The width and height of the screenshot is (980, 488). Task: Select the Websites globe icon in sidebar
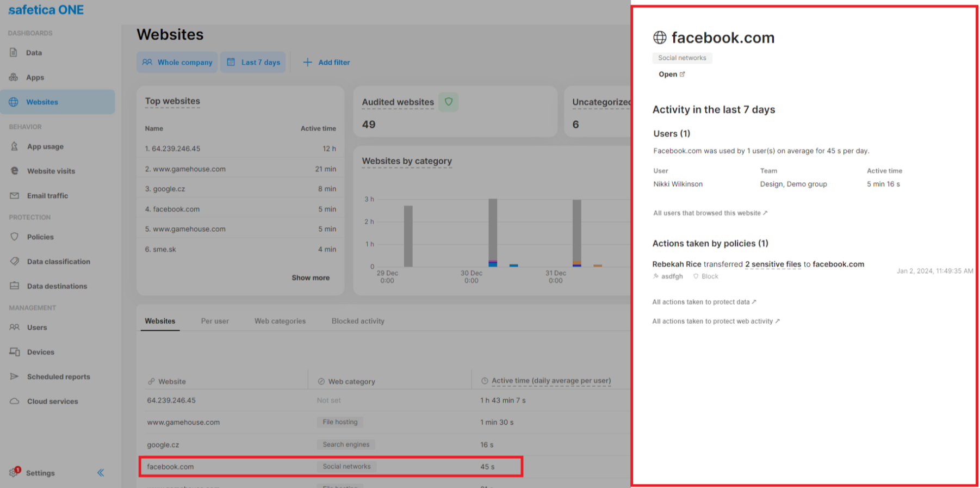point(14,102)
